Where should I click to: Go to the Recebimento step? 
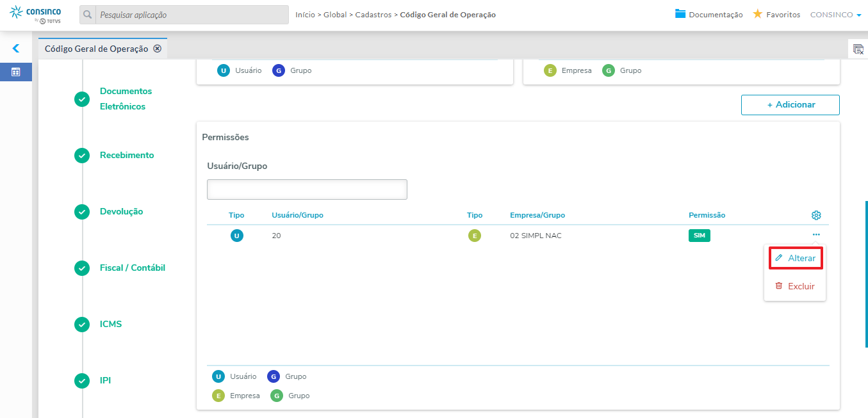tap(127, 155)
